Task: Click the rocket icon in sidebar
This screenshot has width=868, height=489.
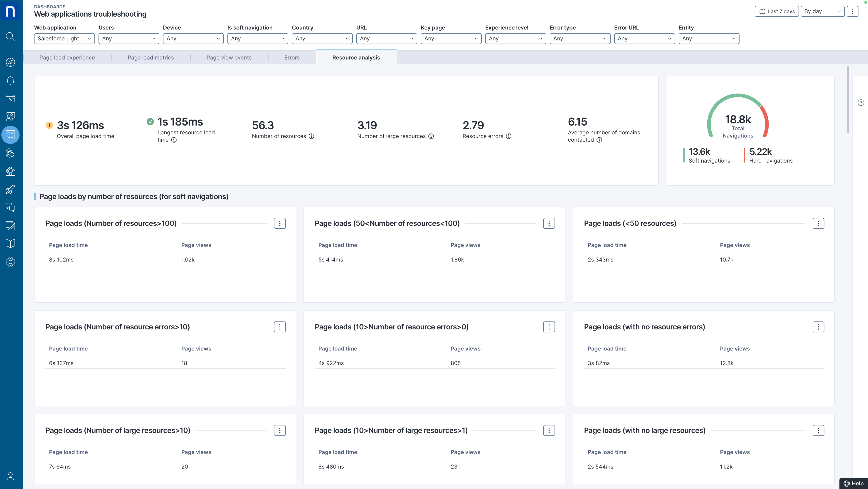Action: point(10,189)
